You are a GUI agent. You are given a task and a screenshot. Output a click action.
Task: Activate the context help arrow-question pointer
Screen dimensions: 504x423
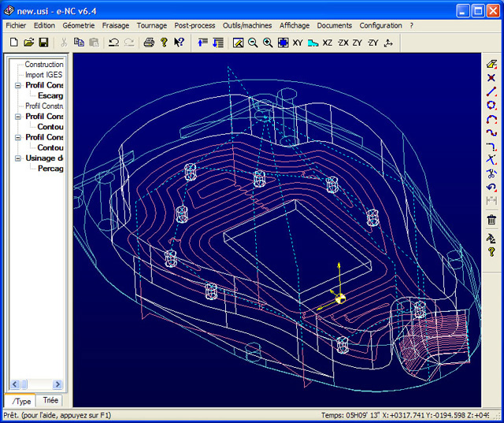(179, 43)
